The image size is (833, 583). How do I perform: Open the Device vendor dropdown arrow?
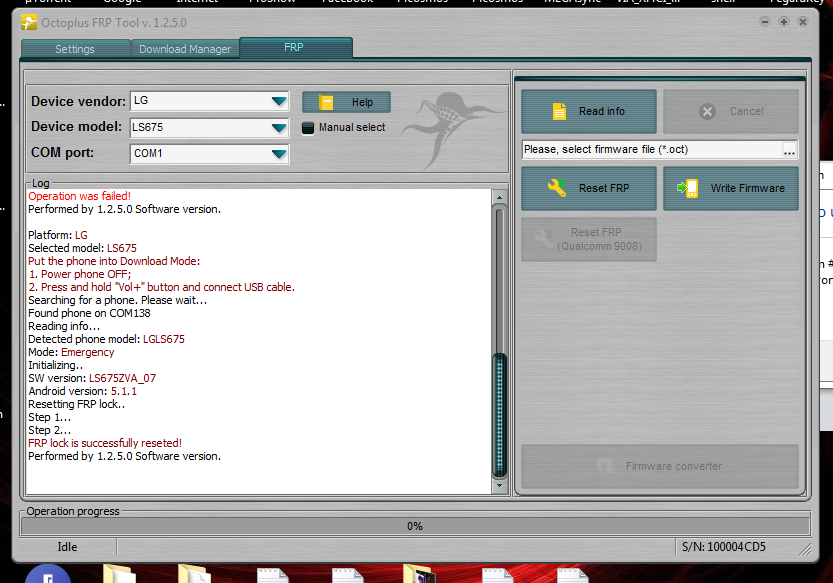[x=279, y=101]
